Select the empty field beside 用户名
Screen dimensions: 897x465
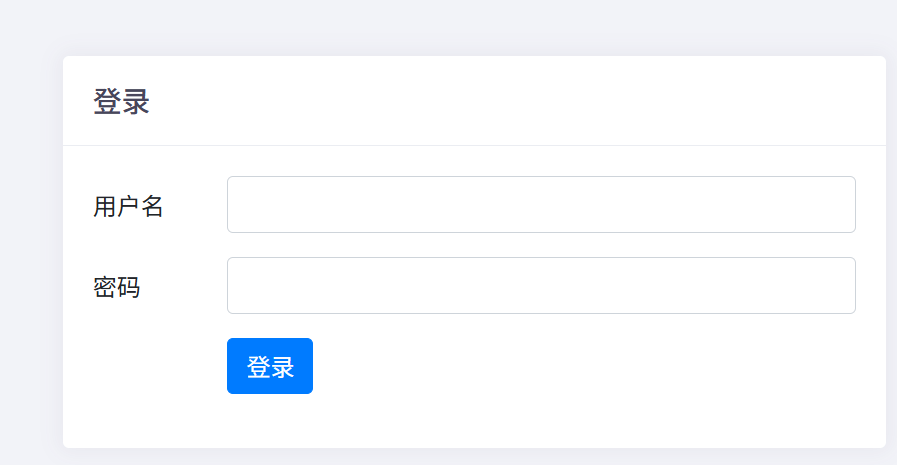click(x=541, y=205)
